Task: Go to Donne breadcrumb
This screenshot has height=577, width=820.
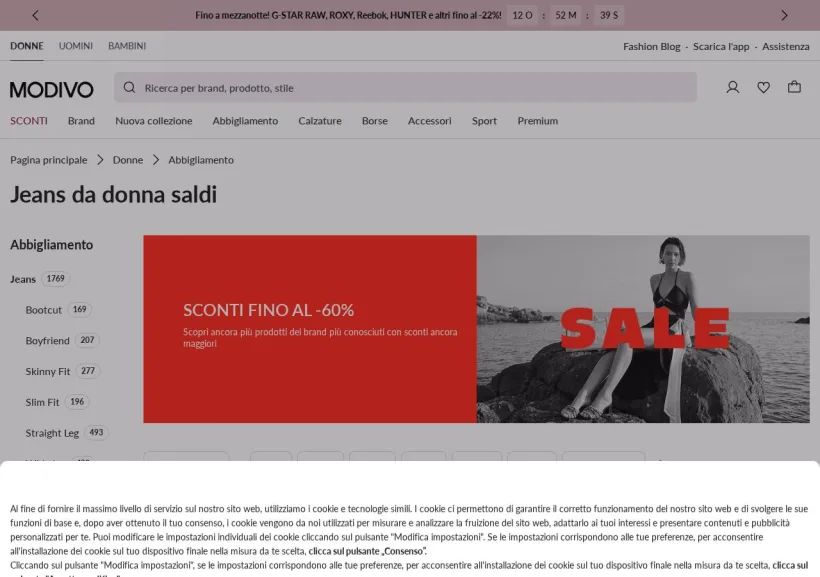Action: pyautogui.click(x=128, y=160)
